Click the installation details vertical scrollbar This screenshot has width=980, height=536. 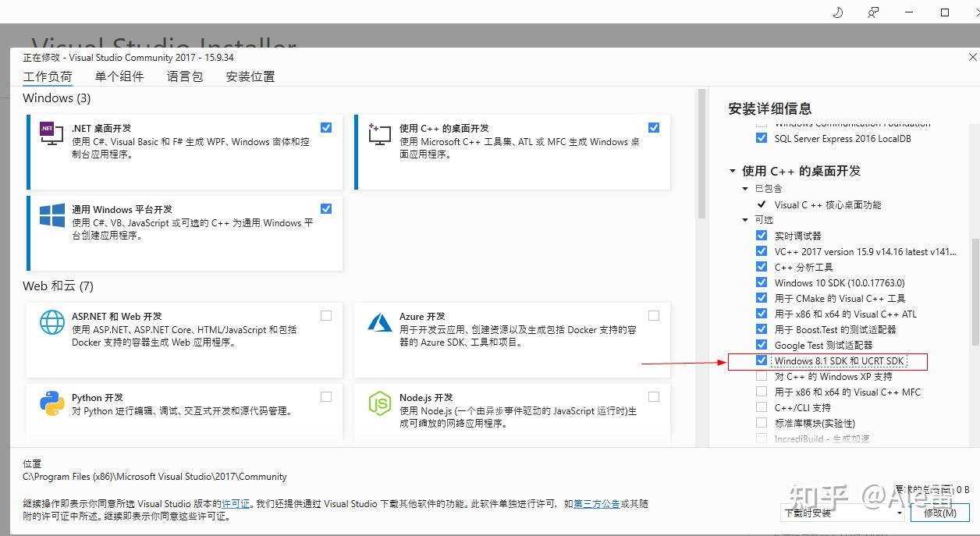975,291
